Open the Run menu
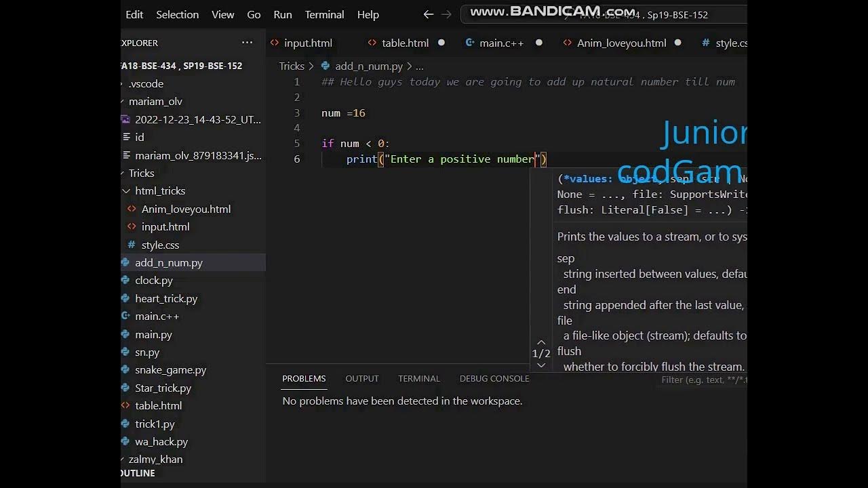This screenshot has height=488, width=868. pos(283,14)
